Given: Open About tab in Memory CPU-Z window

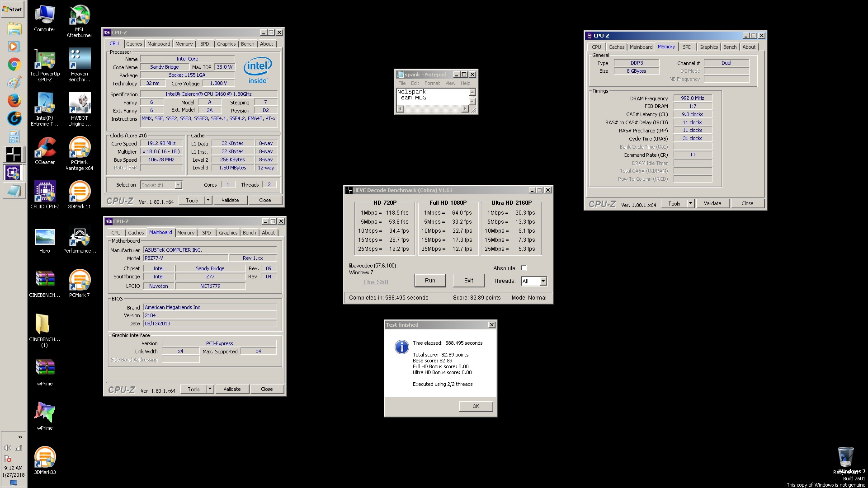Looking at the screenshot, I should [x=749, y=47].
